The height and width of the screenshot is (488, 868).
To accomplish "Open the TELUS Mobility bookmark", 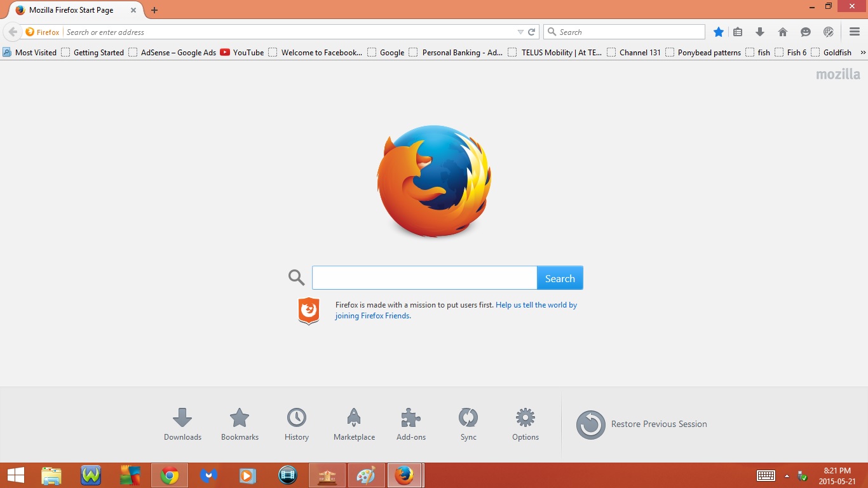I will pyautogui.click(x=555, y=52).
